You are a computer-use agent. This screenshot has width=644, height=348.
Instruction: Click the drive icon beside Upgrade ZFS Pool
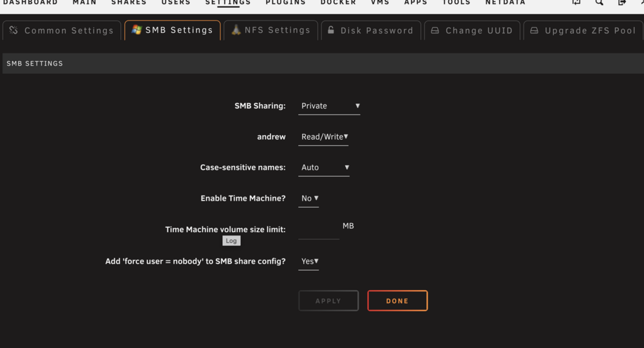534,30
